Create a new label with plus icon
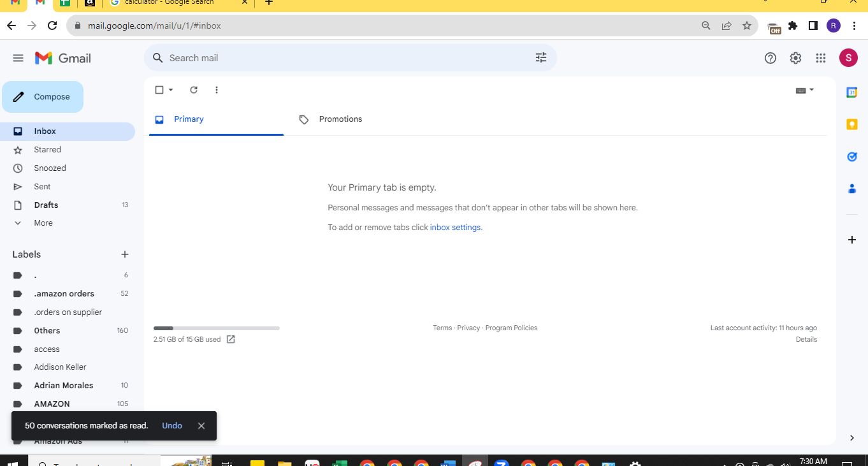Screen dimensions: 868x466 tap(125, 254)
